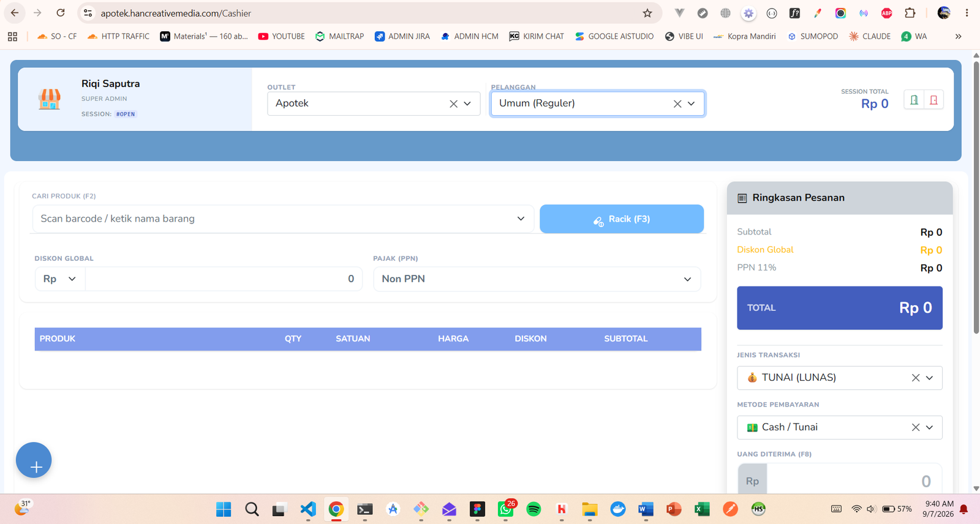Click the HARGA column header
This screenshot has width=980, height=524.
pos(453,339)
